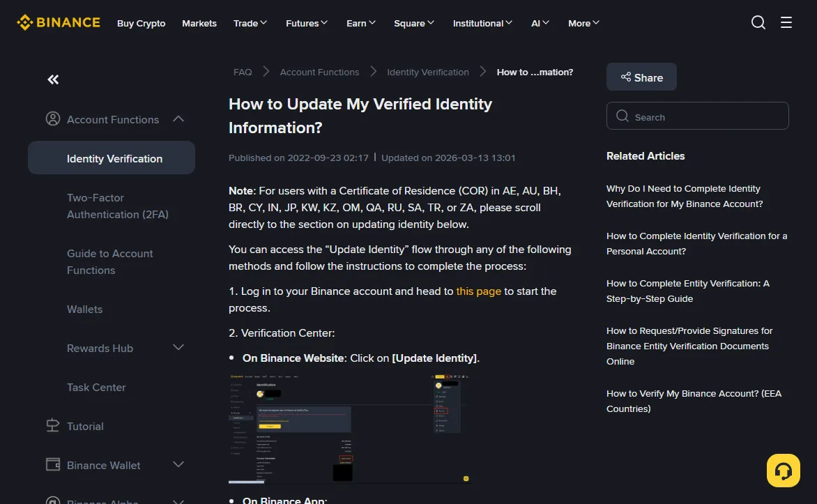Open the Tutorial sidebar item
Screen dimensions: 817x504
[85, 427]
